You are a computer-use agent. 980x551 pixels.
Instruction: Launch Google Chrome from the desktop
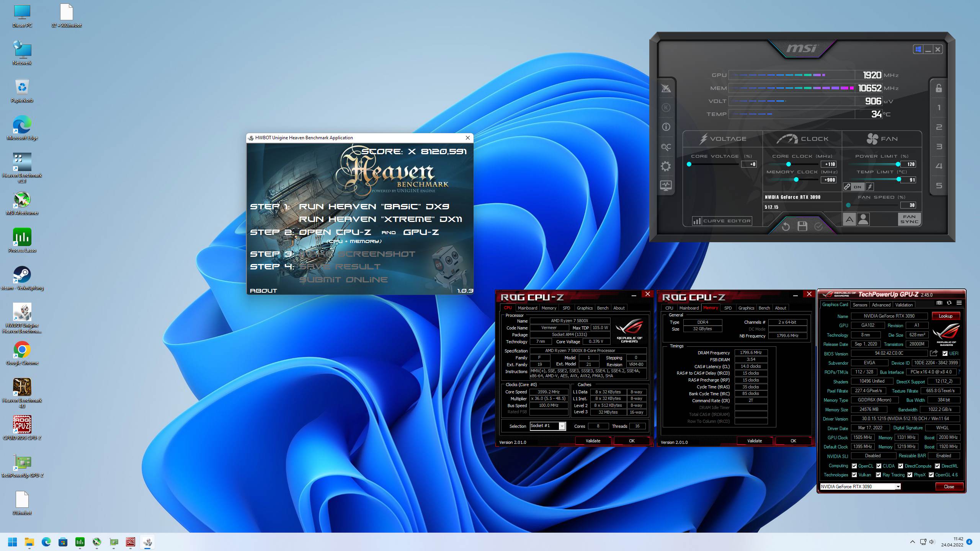tap(22, 353)
